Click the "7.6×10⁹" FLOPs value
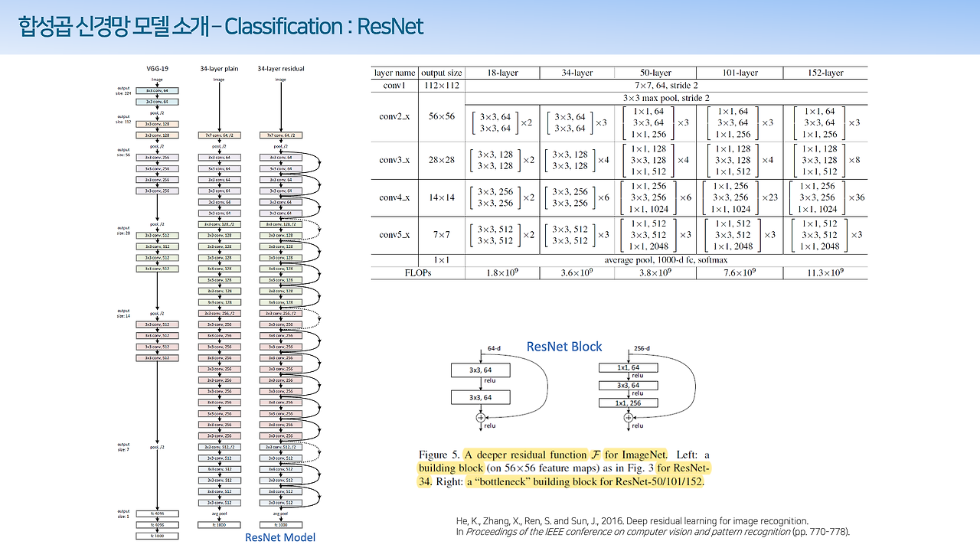This screenshot has height=551, width=980. point(739,272)
